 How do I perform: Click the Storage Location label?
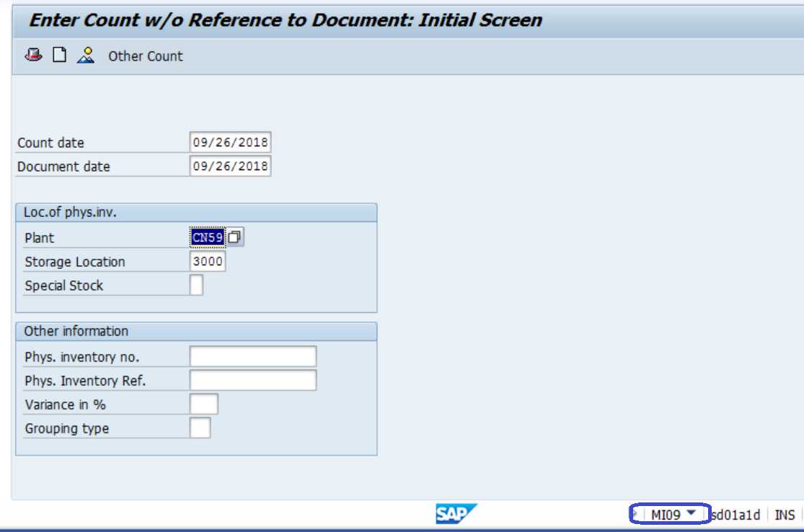point(75,262)
